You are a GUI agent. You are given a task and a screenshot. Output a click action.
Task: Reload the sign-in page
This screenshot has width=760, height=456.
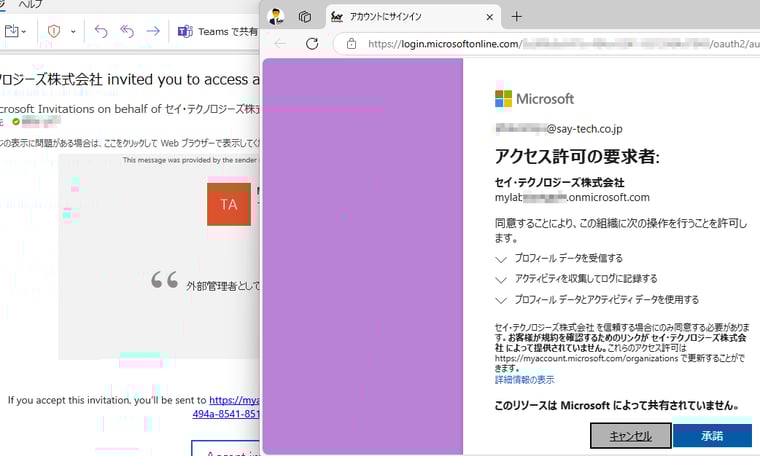pyautogui.click(x=312, y=44)
